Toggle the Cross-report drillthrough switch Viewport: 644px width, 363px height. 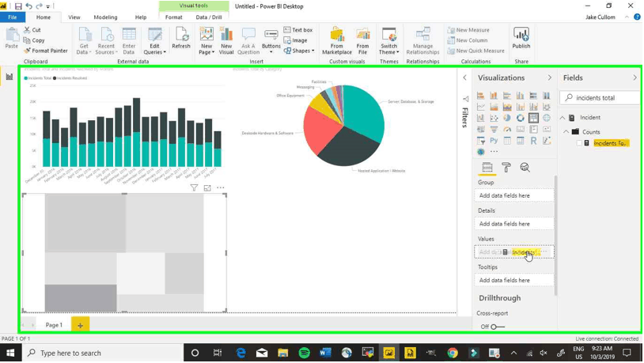pyautogui.click(x=498, y=327)
